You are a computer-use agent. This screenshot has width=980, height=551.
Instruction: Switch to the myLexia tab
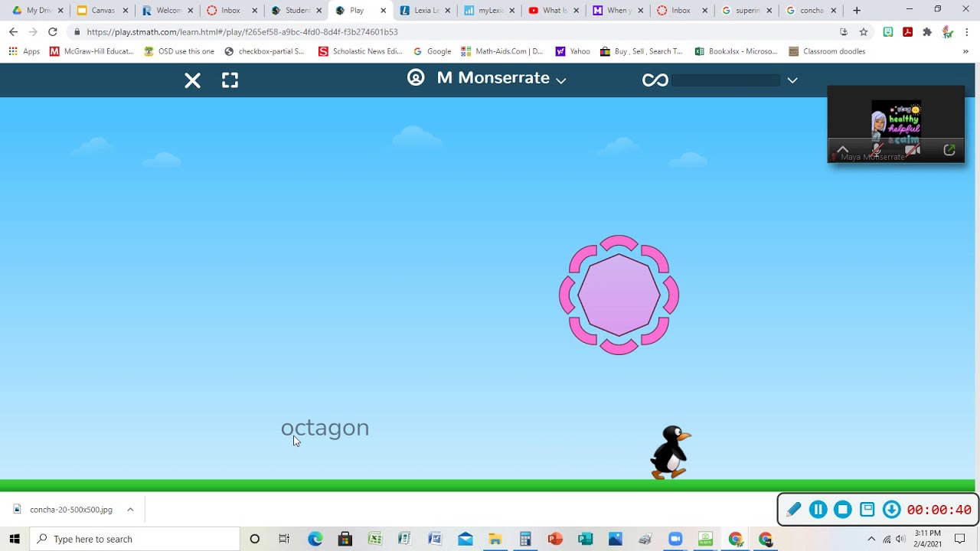tap(491, 11)
